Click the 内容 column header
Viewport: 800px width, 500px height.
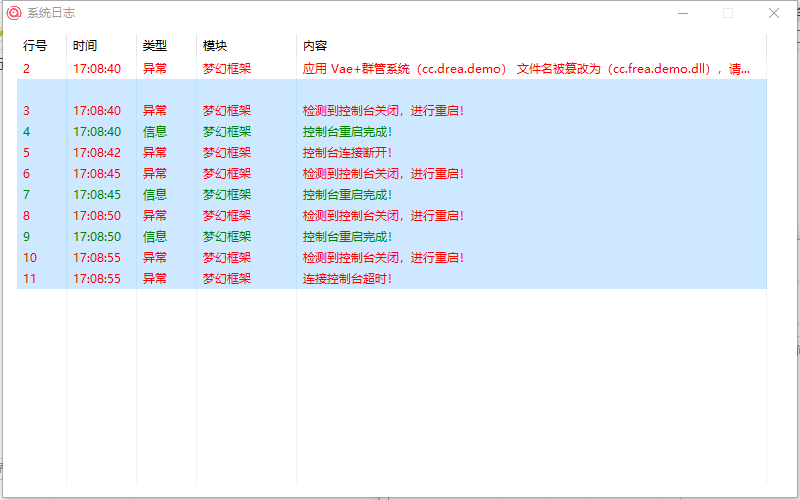tap(315, 46)
